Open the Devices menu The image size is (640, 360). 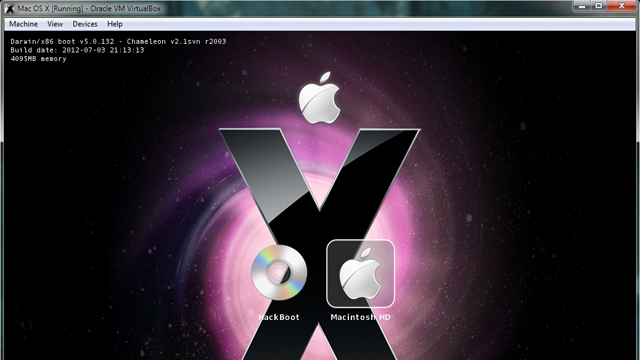click(84, 24)
